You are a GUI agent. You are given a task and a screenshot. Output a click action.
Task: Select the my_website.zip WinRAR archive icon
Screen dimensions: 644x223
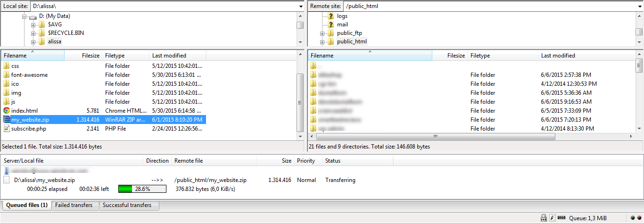[x=7, y=119]
